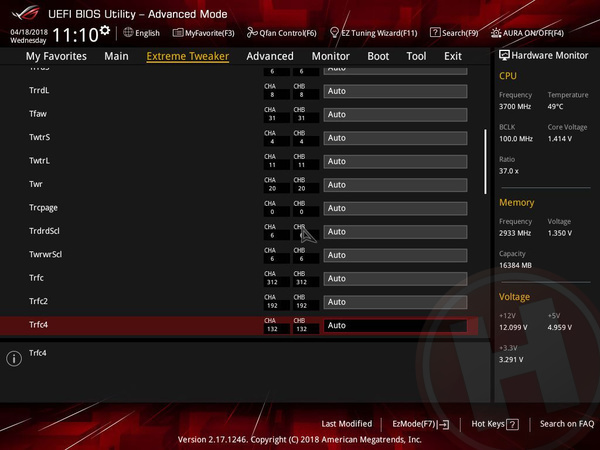Screen dimensions: 600x450
Task: Click Search on FAQ link
Action: pyautogui.click(x=567, y=424)
